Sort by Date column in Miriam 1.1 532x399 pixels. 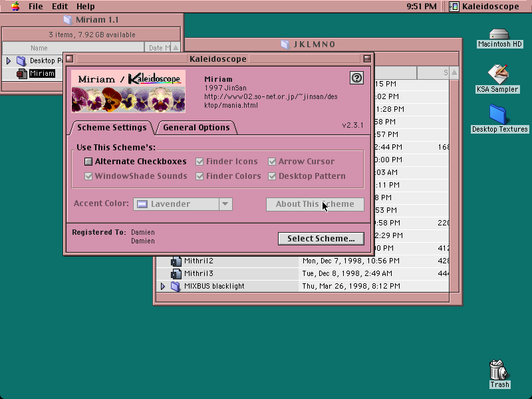(158, 48)
